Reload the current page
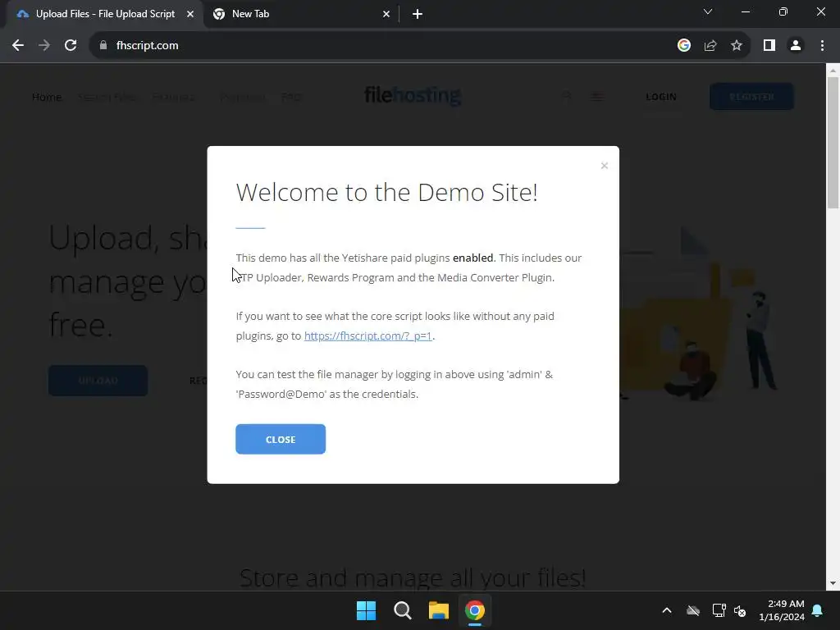840x630 pixels. coord(71,46)
